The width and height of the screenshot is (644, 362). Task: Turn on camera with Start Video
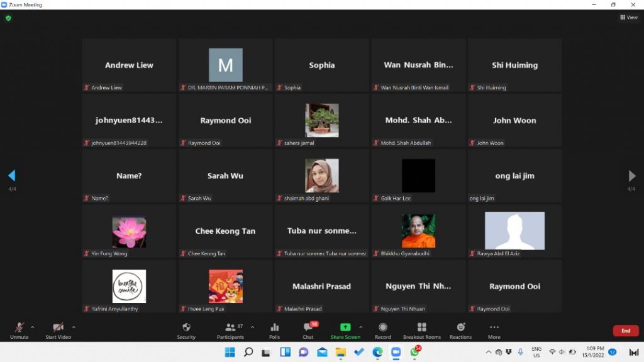coord(58,331)
